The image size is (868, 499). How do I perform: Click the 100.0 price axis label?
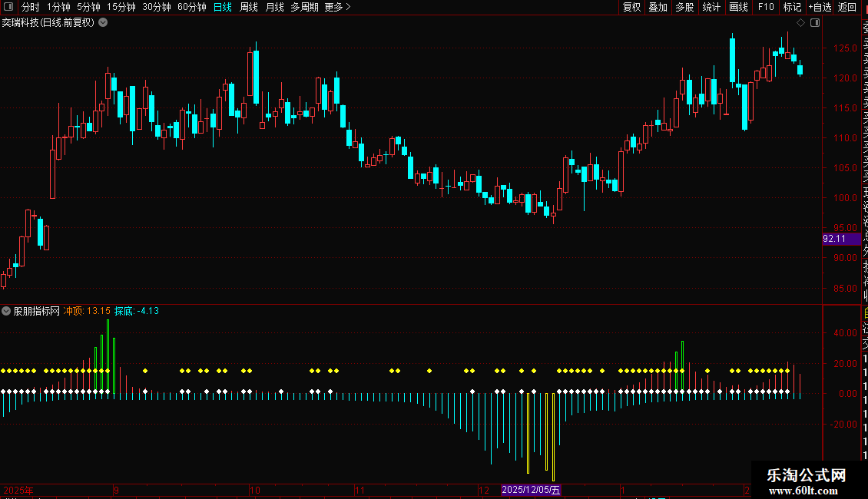[x=845, y=197]
